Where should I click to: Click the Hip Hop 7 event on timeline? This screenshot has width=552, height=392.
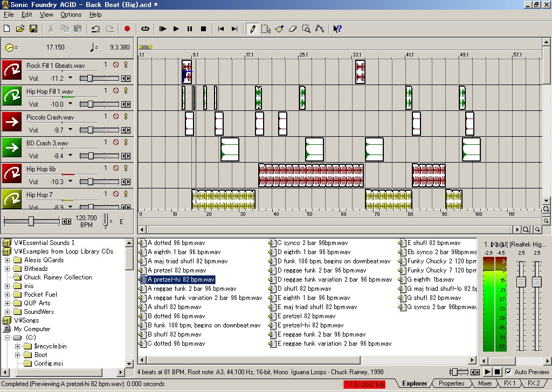coord(224,199)
